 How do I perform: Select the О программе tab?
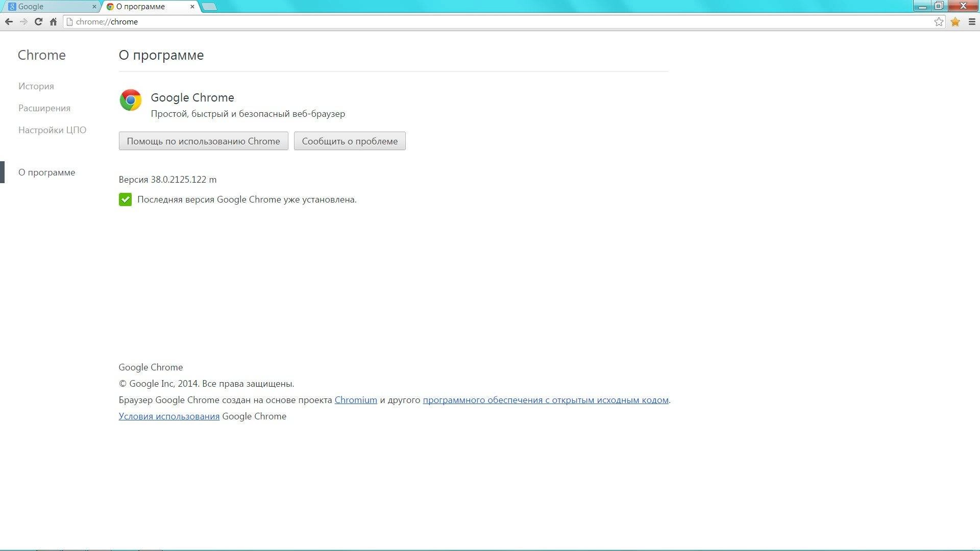[x=151, y=7]
